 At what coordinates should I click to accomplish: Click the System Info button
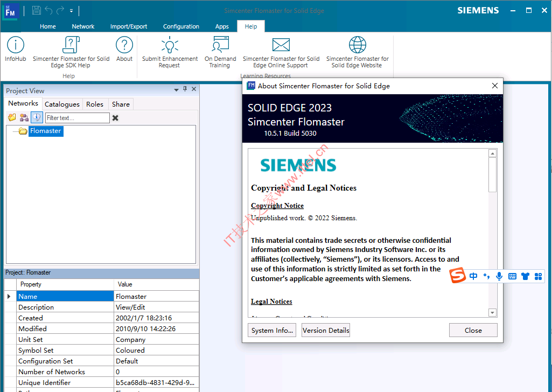pyautogui.click(x=272, y=331)
